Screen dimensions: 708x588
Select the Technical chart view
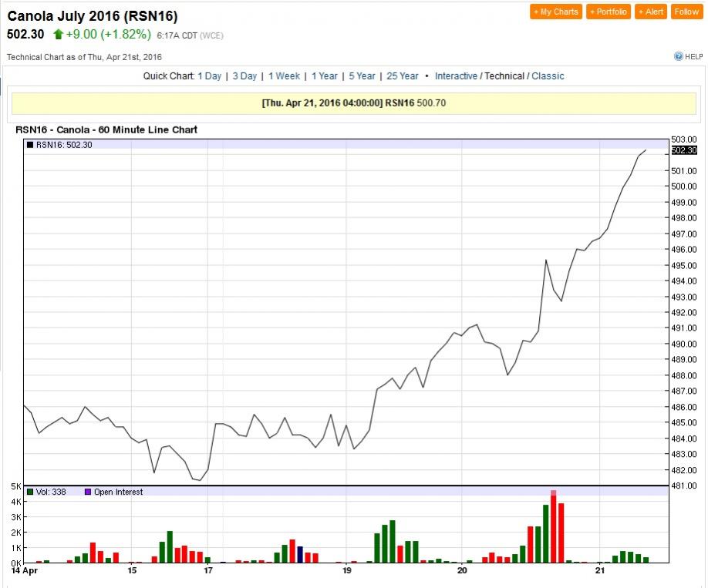504,76
